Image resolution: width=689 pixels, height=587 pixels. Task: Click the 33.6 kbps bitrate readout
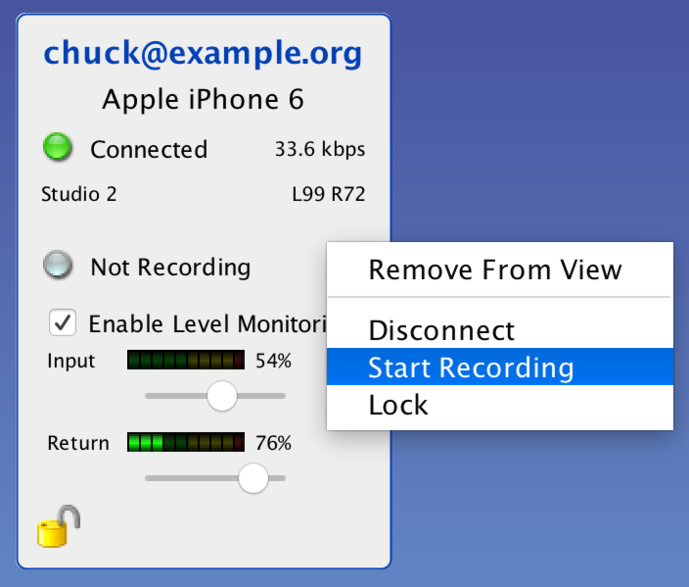pyautogui.click(x=320, y=150)
